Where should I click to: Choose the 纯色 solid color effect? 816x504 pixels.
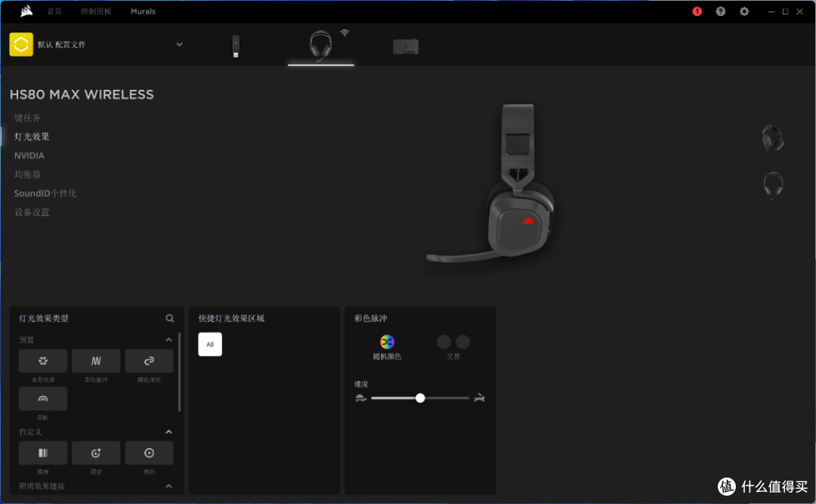click(150, 453)
